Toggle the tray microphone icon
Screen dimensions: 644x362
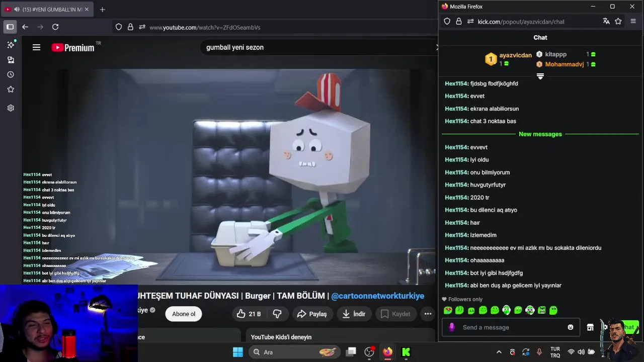539,352
